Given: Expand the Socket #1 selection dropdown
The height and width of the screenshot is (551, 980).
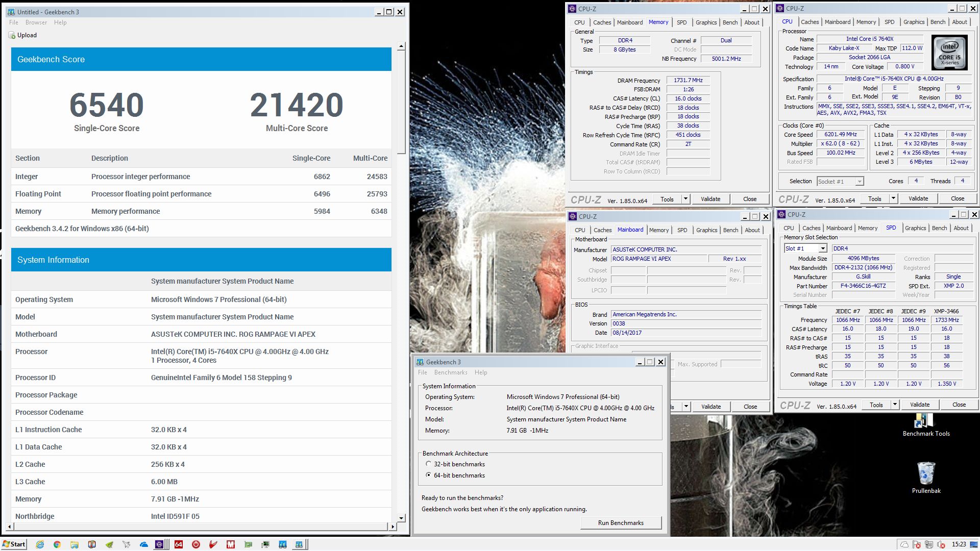Looking at the screenshot, I should [x=860, y=181].
